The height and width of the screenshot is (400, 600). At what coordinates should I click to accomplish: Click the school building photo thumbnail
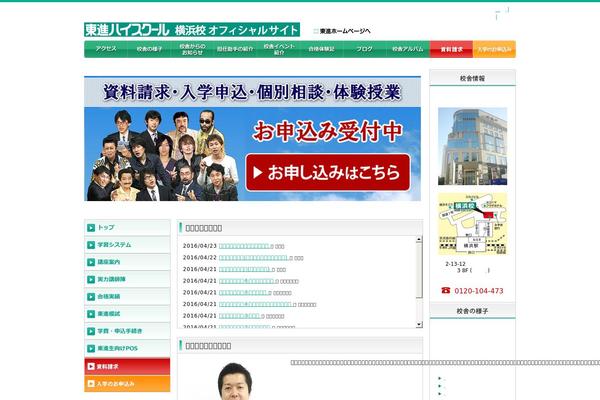(473, 146)
